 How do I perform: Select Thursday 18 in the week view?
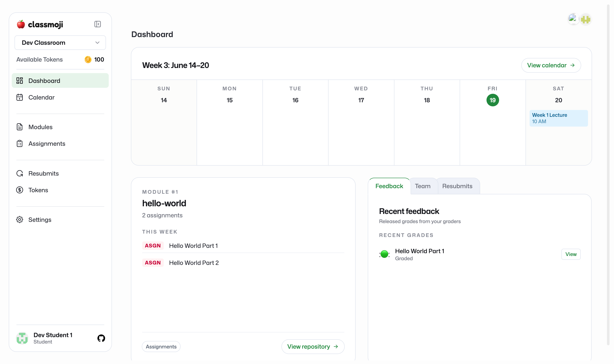click(x=427, y=100)
